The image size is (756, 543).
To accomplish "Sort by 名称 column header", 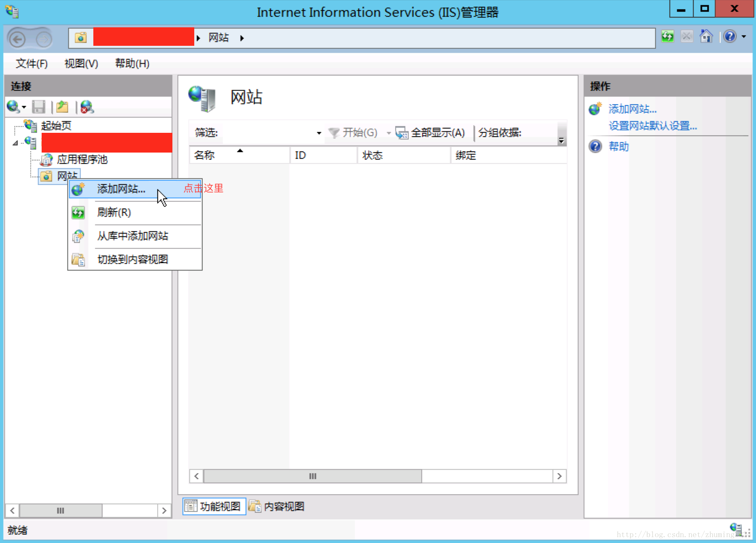I will coord(239,155).
